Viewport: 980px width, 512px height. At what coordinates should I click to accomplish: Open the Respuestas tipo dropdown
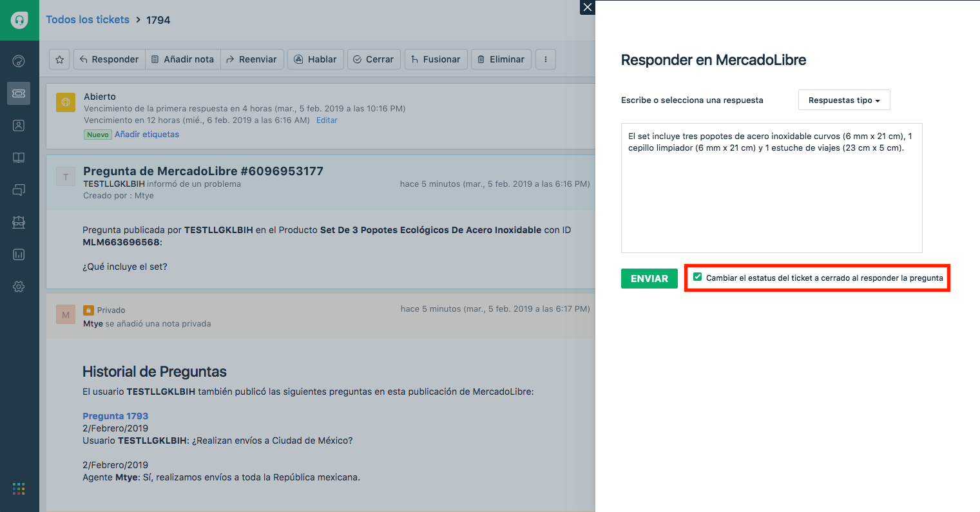point(844,100)
